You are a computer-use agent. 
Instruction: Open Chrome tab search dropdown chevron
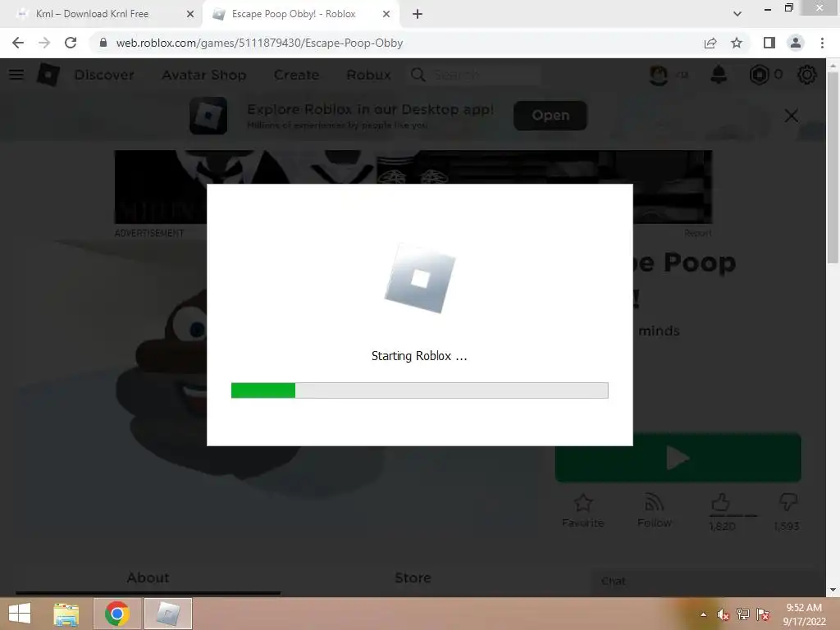[737, 14]
